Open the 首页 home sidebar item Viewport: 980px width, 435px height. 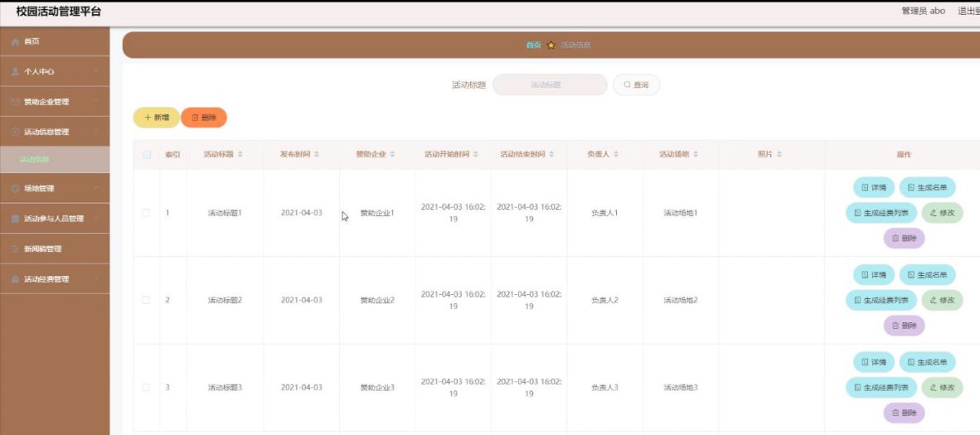coord(55,41)
